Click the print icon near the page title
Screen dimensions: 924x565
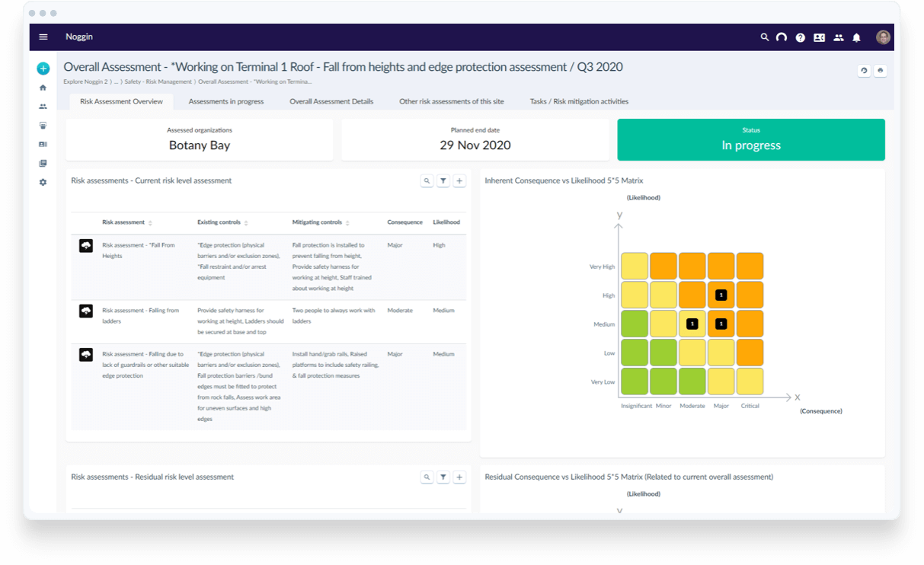point(881,70)
